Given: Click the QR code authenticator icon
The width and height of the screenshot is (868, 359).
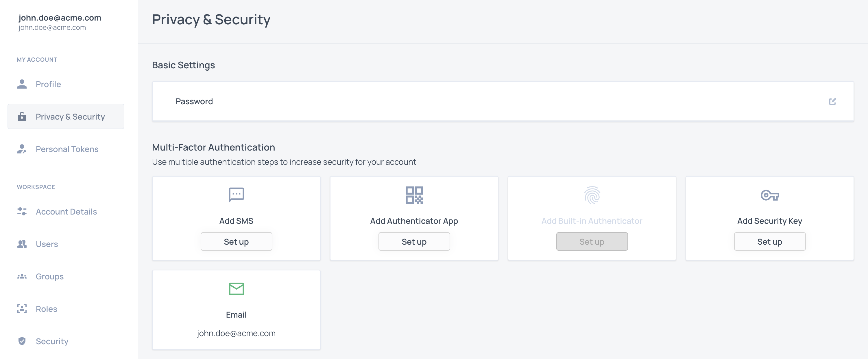Looking at the screenshot, I should 414,195.
